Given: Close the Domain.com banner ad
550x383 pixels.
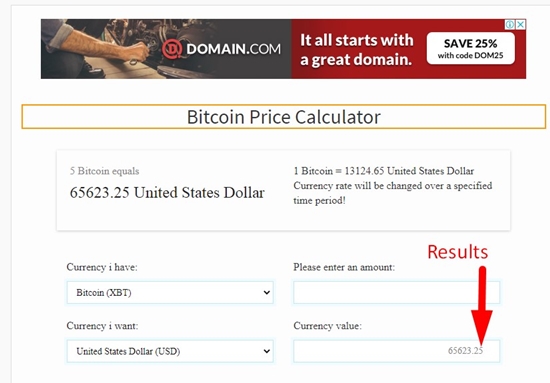Looking at the screenshot, I should (x=521, y=25).
